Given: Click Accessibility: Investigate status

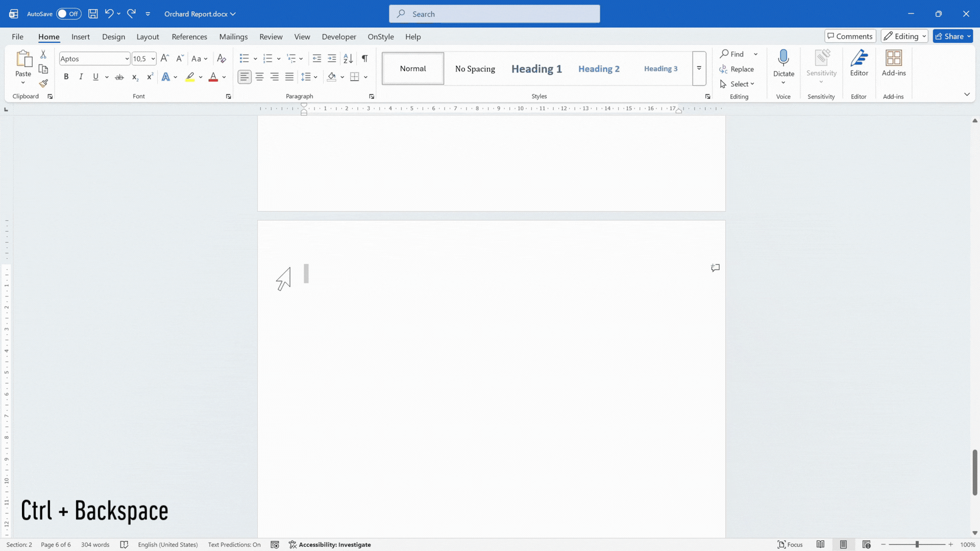Looking at the screenshot, I should 330,545.
